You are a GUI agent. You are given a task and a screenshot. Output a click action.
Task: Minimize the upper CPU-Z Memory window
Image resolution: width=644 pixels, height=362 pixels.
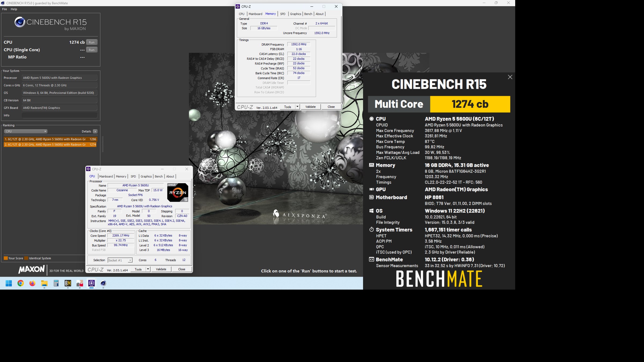coord(312,6)
